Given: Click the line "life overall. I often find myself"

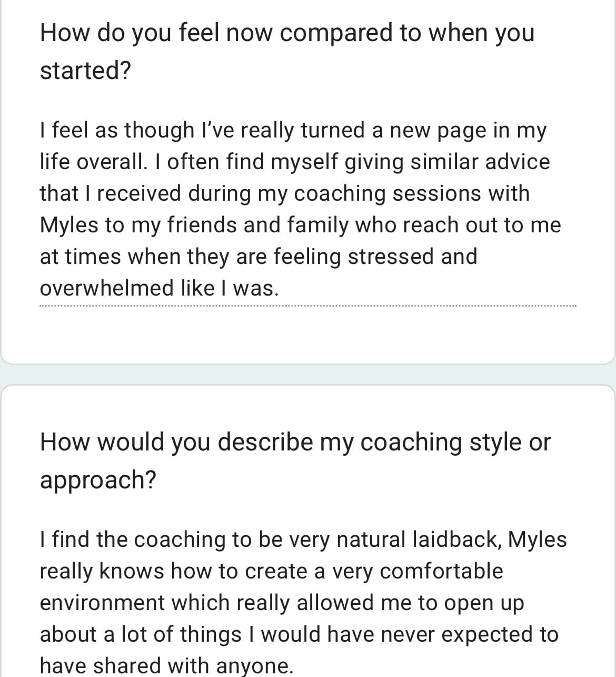Looking at the screenshot, I should click(294, 162).
